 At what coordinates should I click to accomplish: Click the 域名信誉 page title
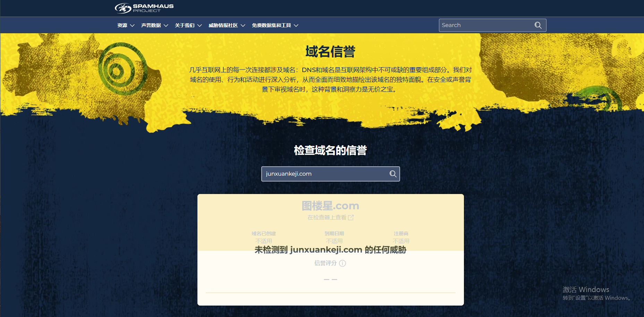pos(330,52)
